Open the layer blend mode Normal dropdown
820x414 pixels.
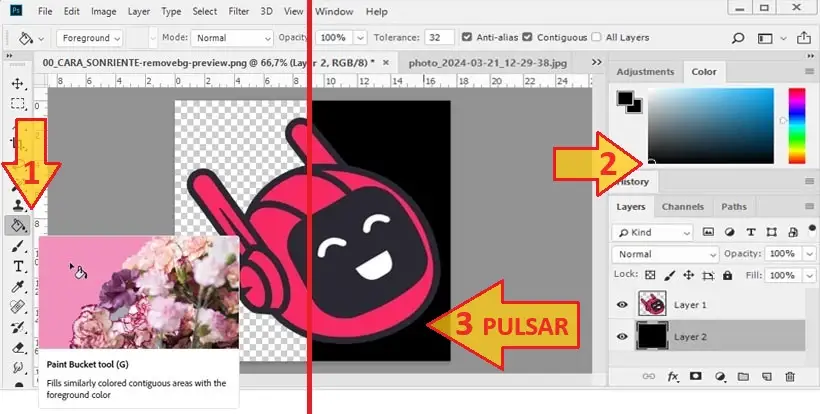pyautogui.click(x=665, y=254)
